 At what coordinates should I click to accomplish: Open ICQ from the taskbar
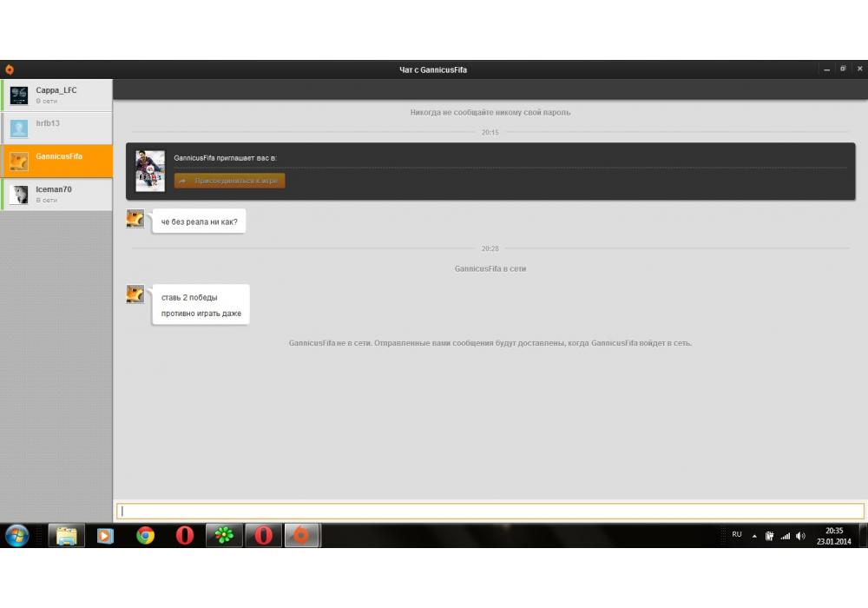point(224,536)
